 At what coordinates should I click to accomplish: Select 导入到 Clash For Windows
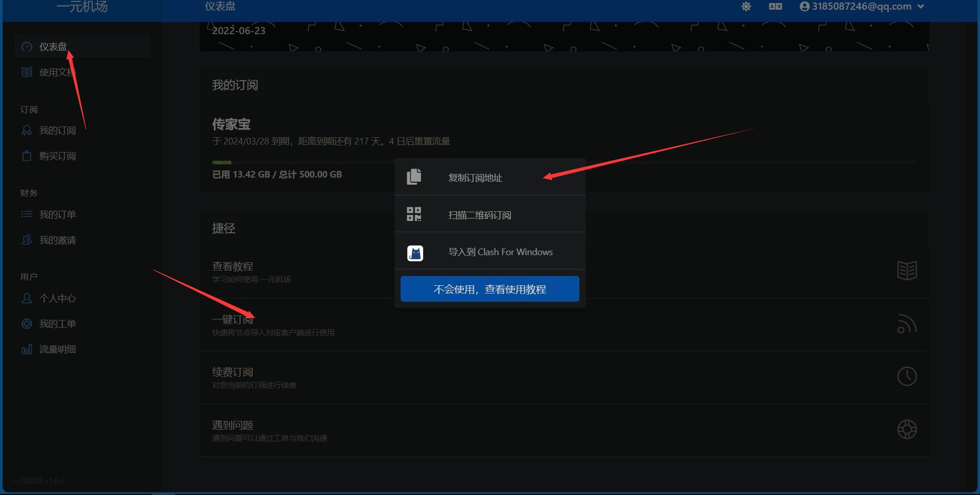490,251
